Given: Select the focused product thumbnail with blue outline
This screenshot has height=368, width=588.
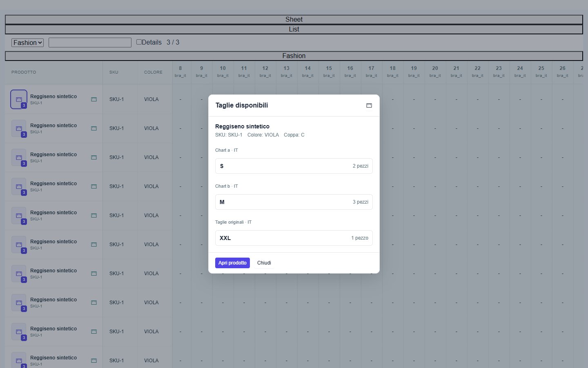Looking at the screenshot, I should click(x=19, y=99).
